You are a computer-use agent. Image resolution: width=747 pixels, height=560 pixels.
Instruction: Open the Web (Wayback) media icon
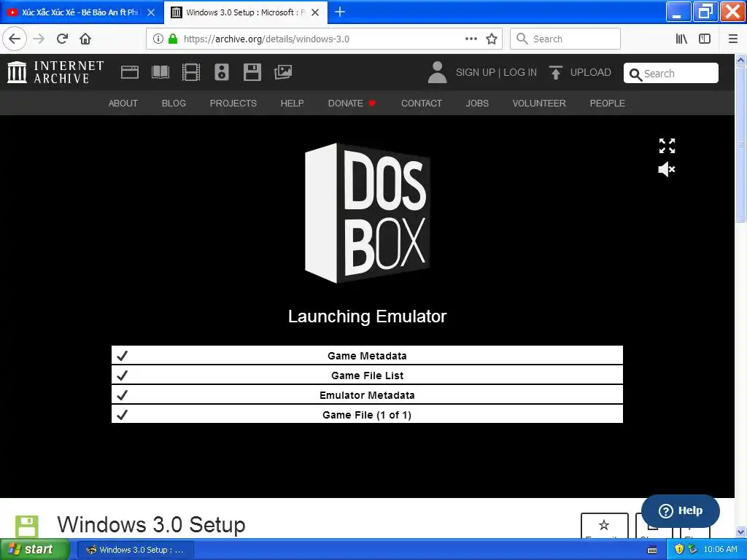(x=130, y=72)
